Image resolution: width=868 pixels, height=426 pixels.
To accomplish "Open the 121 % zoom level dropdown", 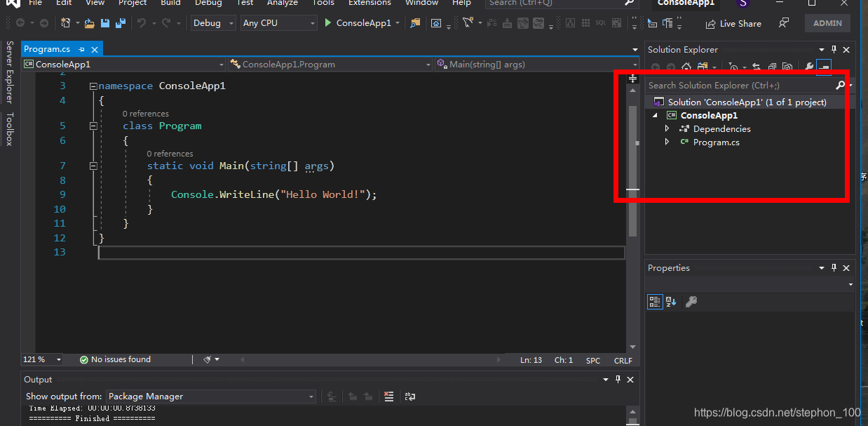I will (42, 359).
